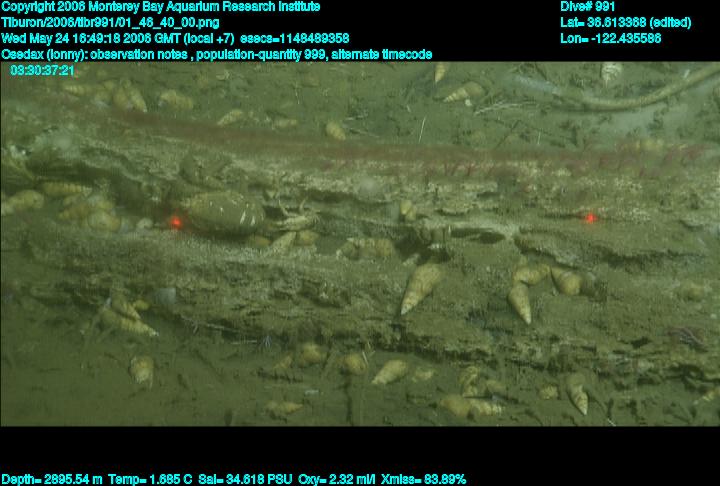Image resolution: width=720 pixels, height=486 pixels.
Task: Click the upright snail shell at image center
Action: tap(421, 287)
